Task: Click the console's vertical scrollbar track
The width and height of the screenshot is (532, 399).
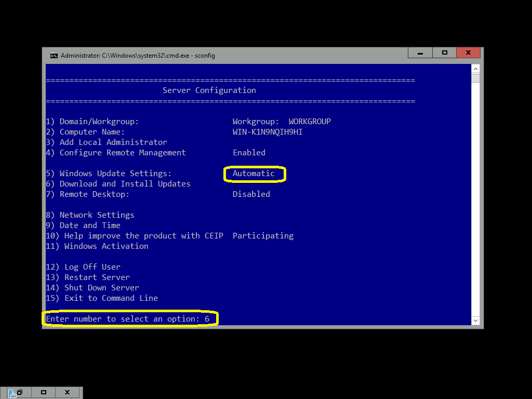Action: coord(475,197)
